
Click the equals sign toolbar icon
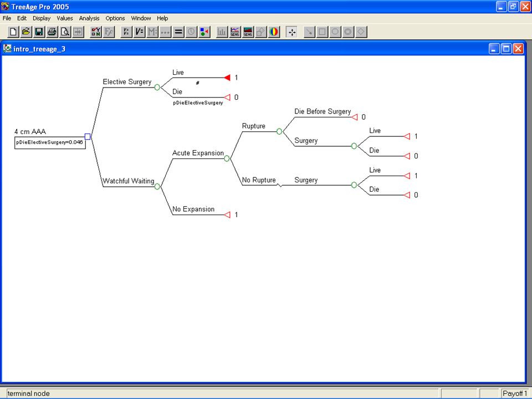tap(178, 32)
